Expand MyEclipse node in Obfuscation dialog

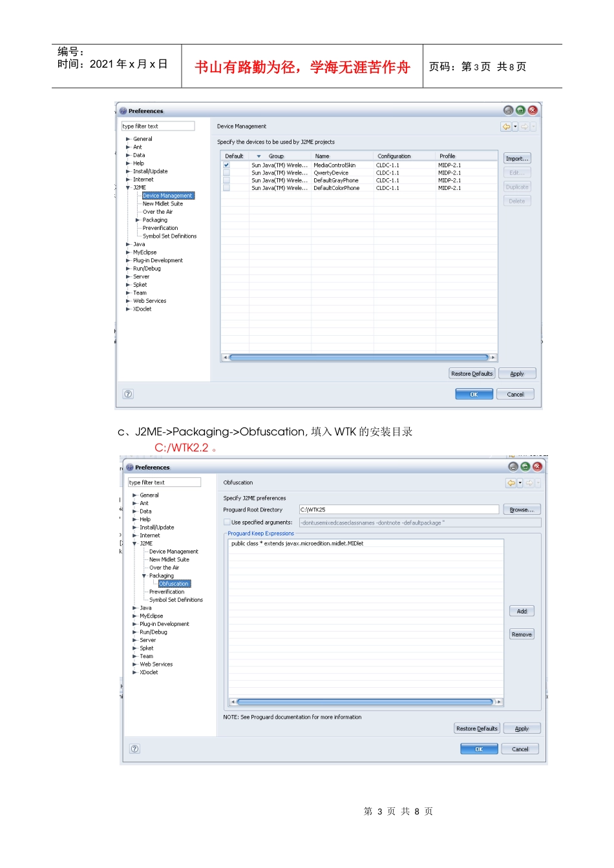tap(134, 617)
